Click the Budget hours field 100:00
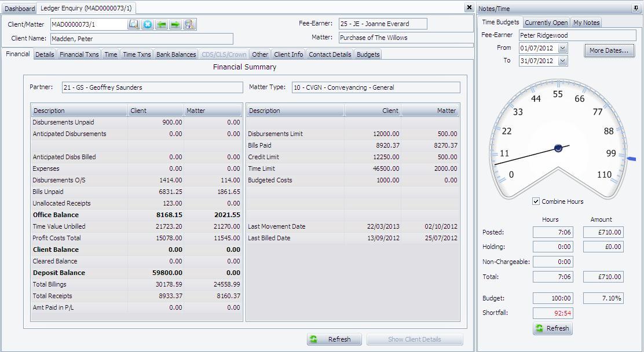 click(552, 298)
